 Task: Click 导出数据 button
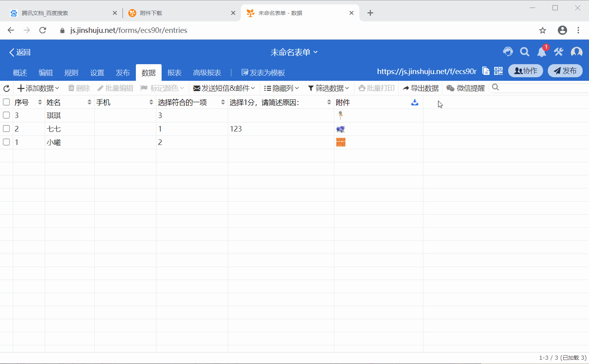(x=421, y=88)
